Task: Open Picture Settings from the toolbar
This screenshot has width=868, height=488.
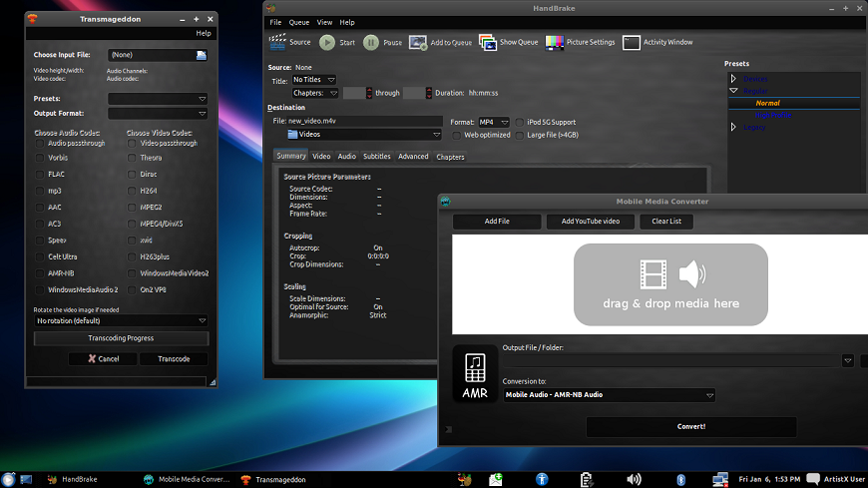Action: 554,42
